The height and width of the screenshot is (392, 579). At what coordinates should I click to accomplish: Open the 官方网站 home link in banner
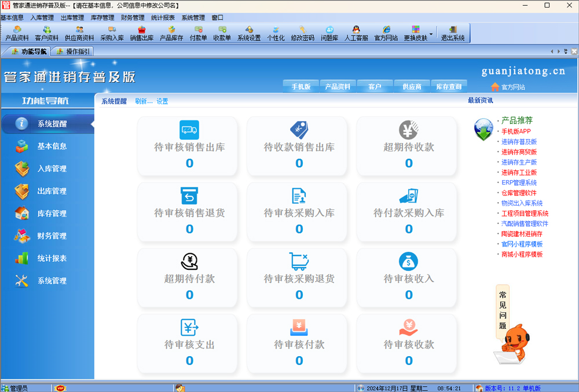(x=508, y=87)
